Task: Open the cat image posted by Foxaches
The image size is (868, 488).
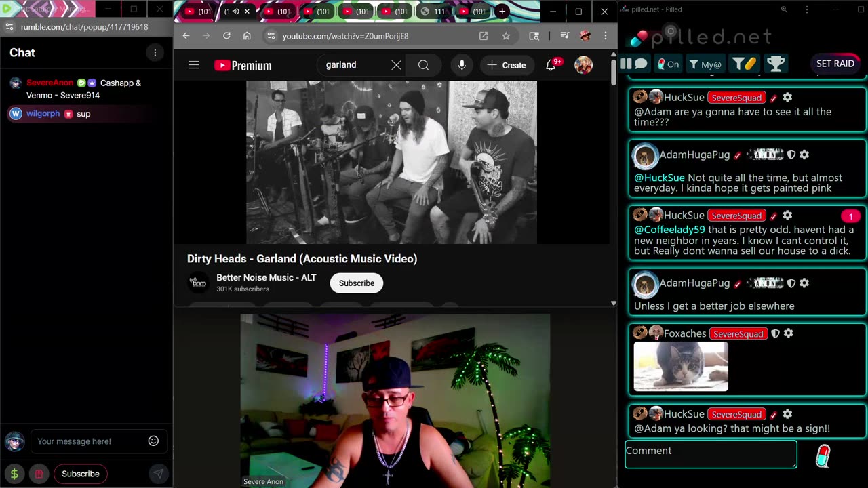Action: pyautogui.click(x=681, y=367)
